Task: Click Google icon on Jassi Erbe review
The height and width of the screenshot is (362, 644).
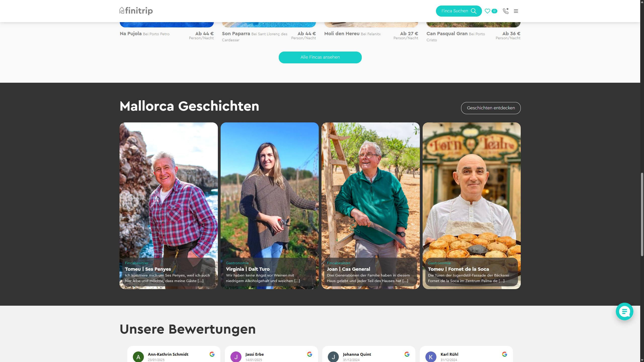Action: coord(310,354)
